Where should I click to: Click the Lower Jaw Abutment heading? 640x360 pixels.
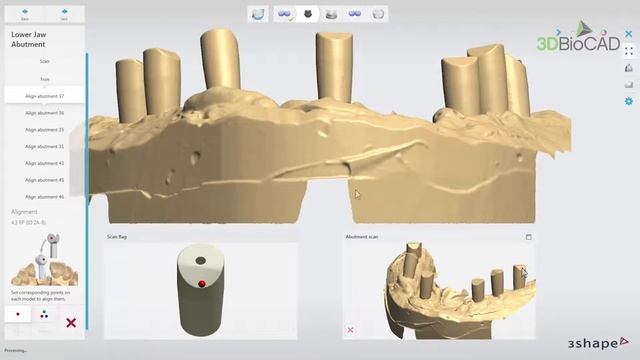(x=29, y=40)
